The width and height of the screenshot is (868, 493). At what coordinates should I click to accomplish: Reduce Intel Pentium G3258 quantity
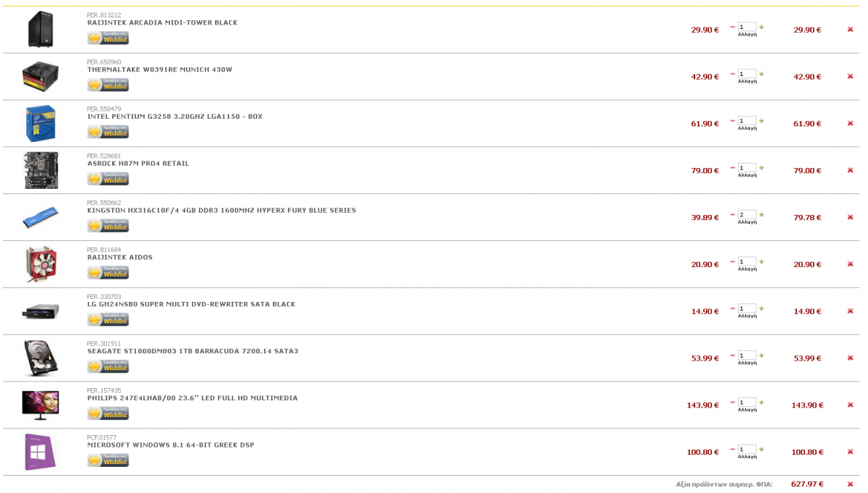(x=733, y=121)
